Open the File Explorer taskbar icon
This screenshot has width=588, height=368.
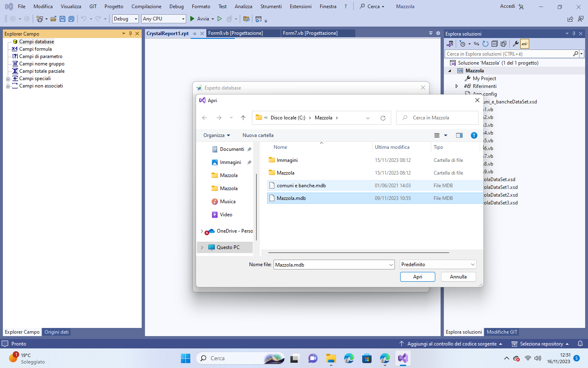(x=331, y=358)
